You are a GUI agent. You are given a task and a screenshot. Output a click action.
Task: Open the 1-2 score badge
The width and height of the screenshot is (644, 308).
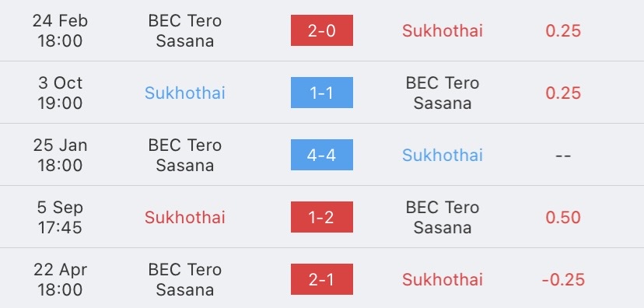321,217
